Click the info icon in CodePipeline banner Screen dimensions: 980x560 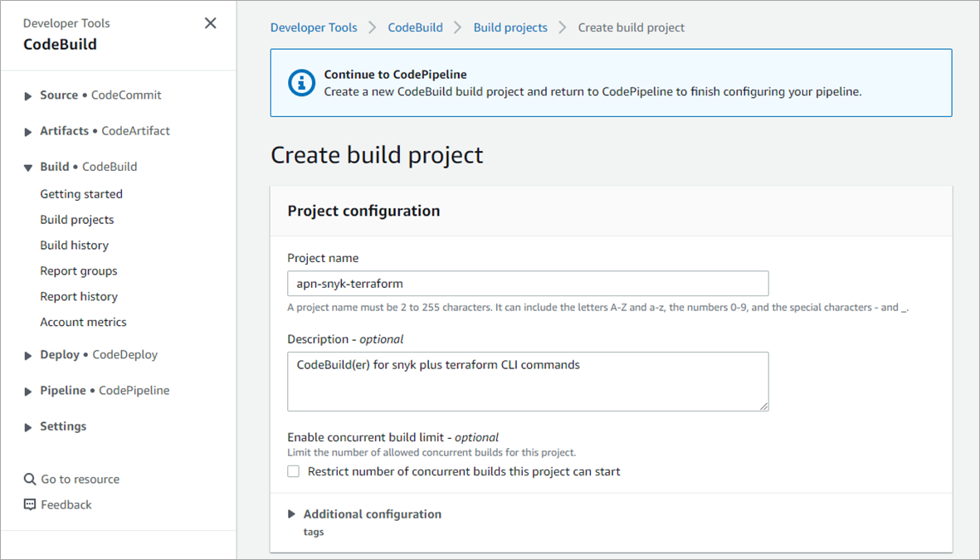click(301, 82)
